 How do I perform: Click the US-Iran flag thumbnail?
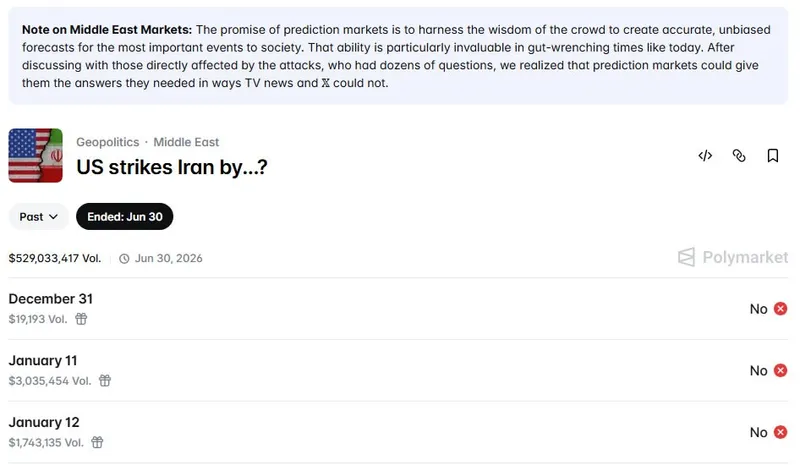pos(36,156)
